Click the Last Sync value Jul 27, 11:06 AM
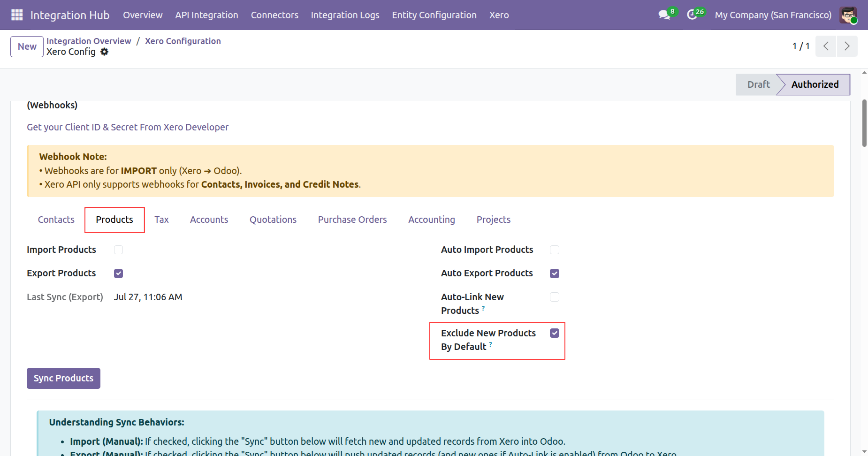Screen dimensions: 868x456 point(148,297)
